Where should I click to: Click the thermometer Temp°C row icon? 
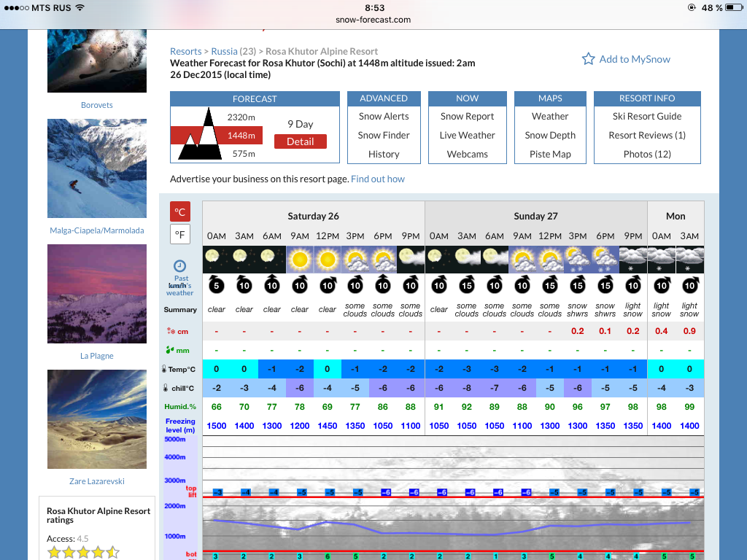pos(164,369)
